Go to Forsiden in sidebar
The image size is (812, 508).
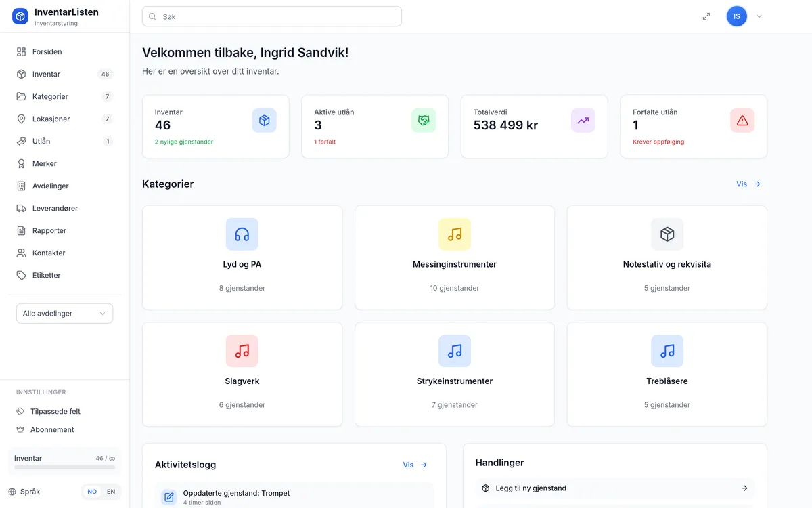tap(64, 51)
